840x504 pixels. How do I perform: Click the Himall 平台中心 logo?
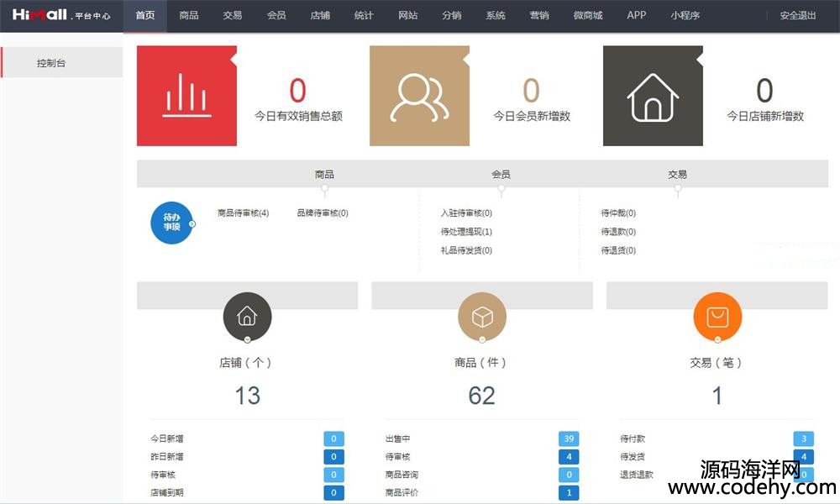click(61, 15)
